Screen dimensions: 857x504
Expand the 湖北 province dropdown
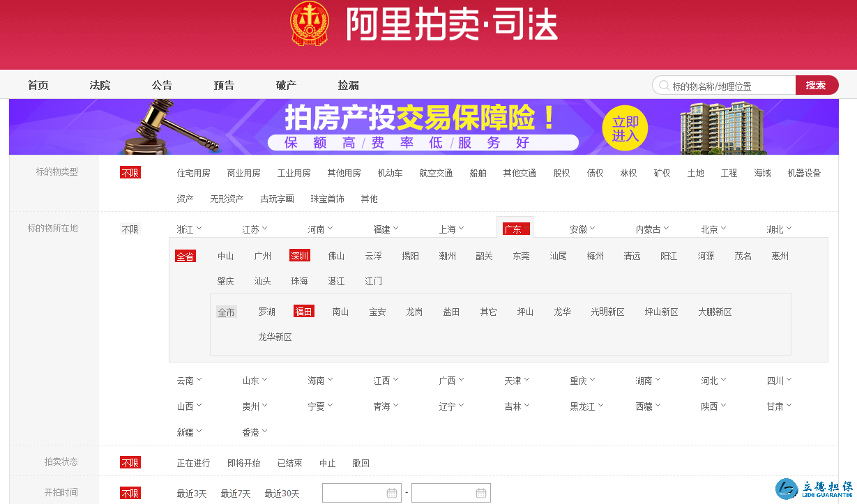point(779,229)
